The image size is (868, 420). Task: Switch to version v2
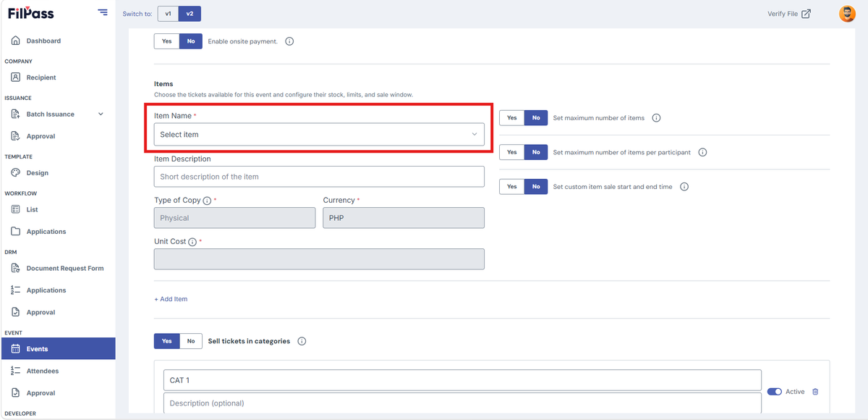pos(190,14)
